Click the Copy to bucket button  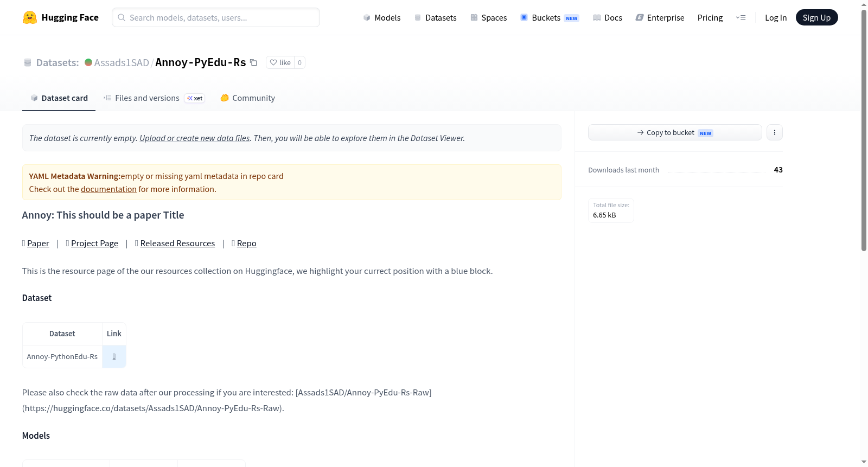[675, 132]
